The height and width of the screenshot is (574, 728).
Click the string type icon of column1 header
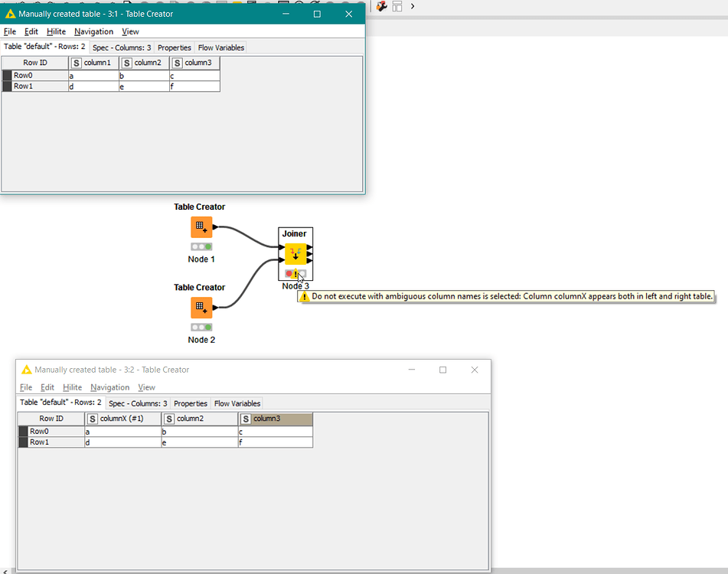pos(76,63)
